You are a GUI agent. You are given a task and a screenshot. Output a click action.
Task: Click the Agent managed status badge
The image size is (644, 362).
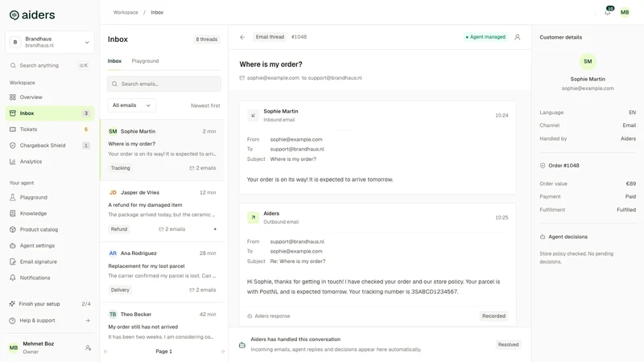(485, 37)
